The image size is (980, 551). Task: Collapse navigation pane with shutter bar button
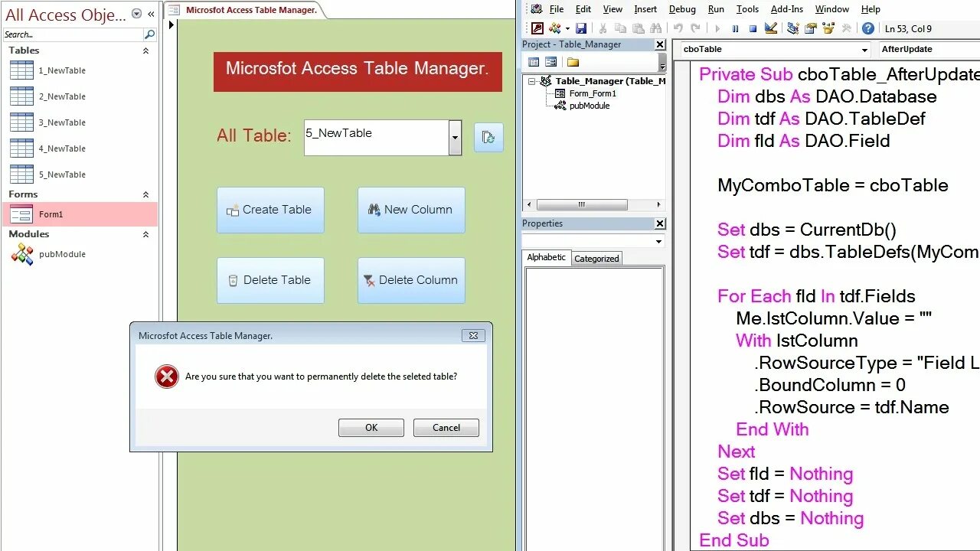coord(151,14)
